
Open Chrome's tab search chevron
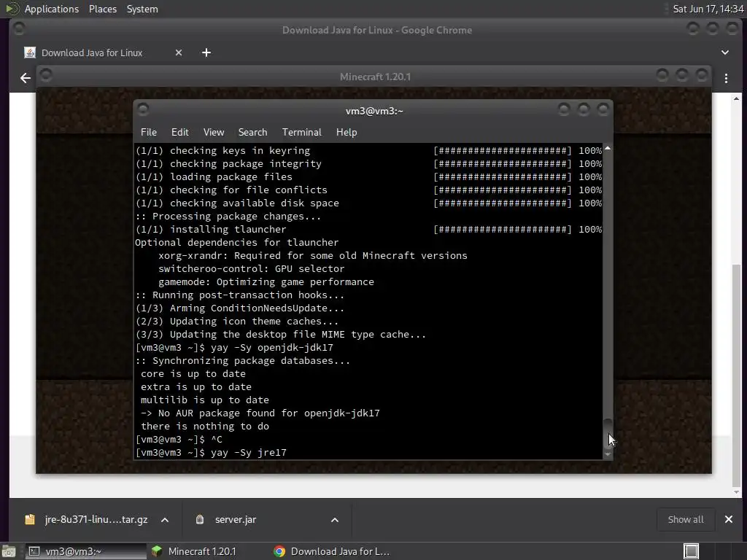(725, 52)
